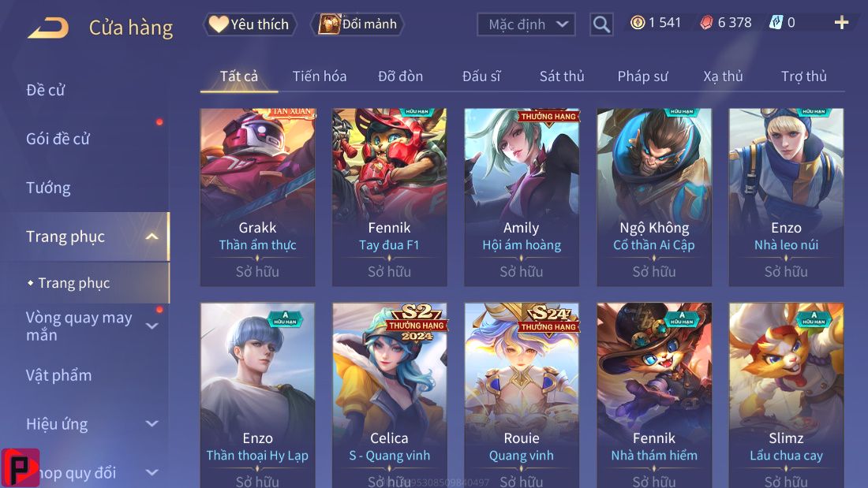Select the Grakk Thần ẩm thực skin card

(x=257, y=197)
